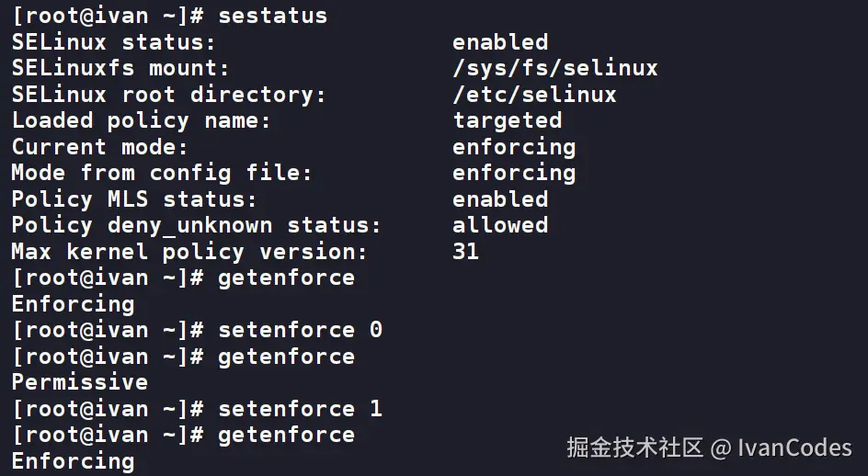Click enforcing value beside Mode from config file
Viewport: 868px width, 476px height.
coord(514,173)
